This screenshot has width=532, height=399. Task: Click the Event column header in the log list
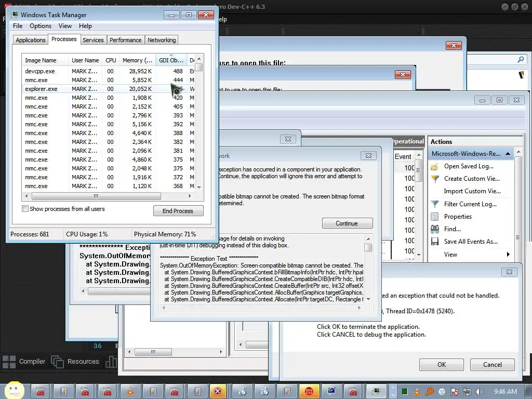click(x=403, y=156)
